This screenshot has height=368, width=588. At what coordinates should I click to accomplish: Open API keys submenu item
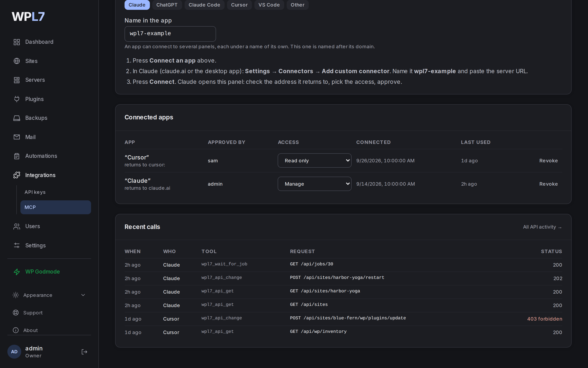(x=56, y=192)
